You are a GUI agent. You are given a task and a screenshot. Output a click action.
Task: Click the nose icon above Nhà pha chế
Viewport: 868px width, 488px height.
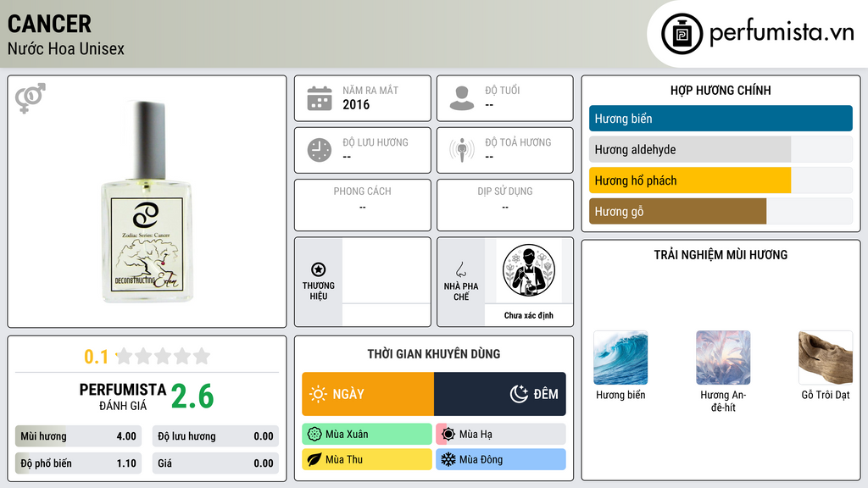point(460,269)
